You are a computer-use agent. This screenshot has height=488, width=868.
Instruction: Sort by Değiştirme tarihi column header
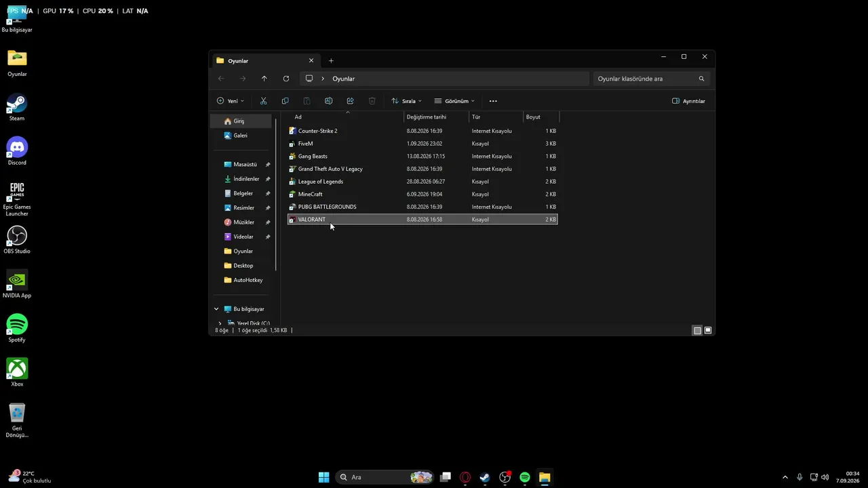437,117
